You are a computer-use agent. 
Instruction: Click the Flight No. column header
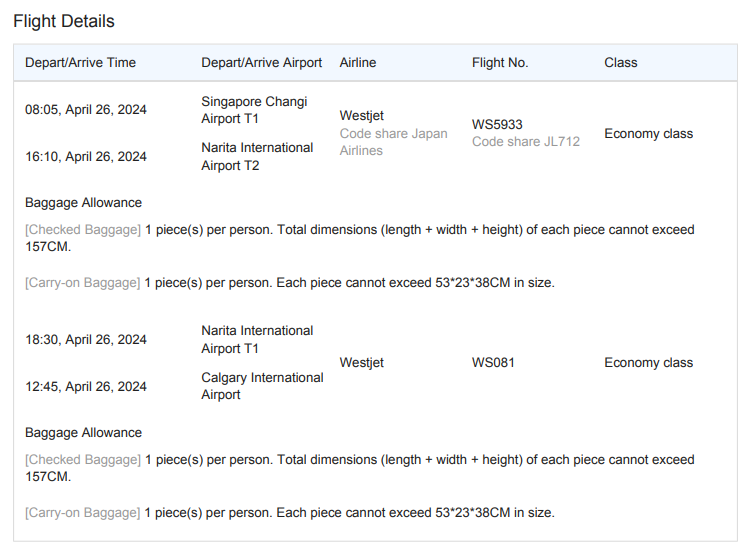(x=500, y=62)
